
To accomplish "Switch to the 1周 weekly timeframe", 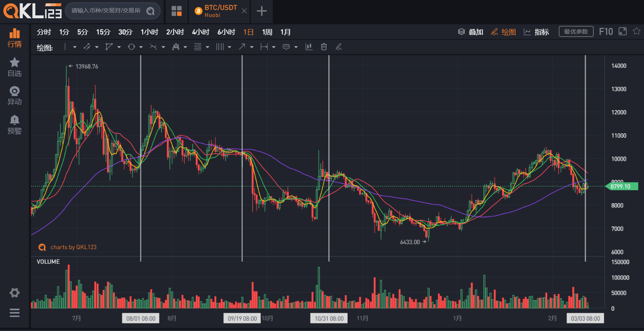I will pyautogui.click(x=267, y=32).
